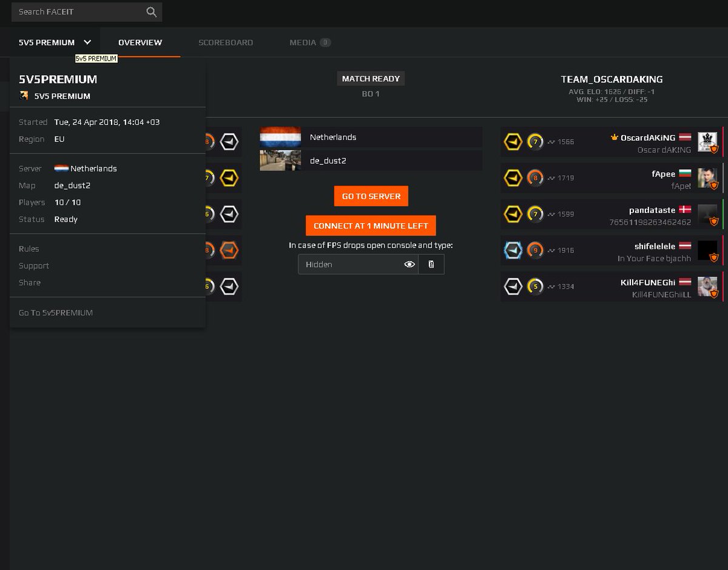Click the search magnifier icon

point(151,12)
